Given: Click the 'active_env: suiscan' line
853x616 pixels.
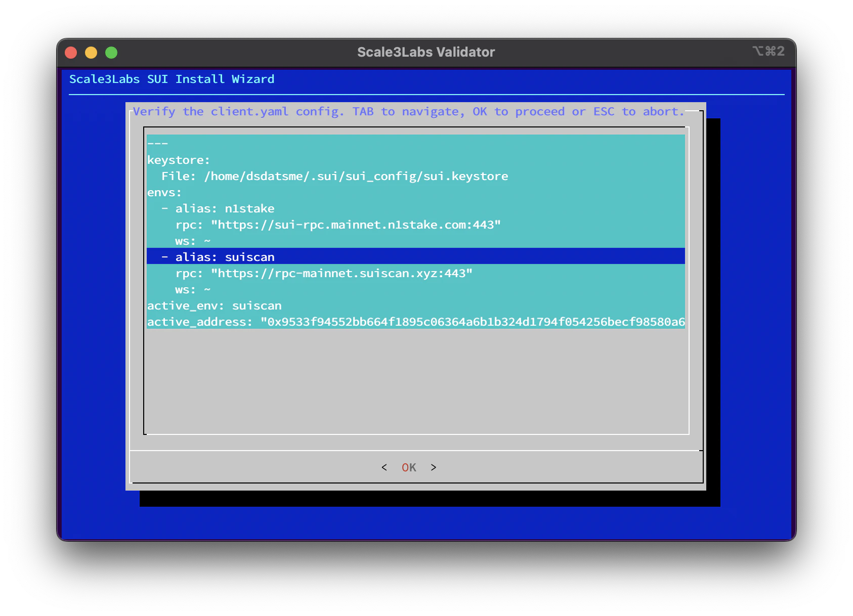Looking at the screenshot, I should 416,304.
